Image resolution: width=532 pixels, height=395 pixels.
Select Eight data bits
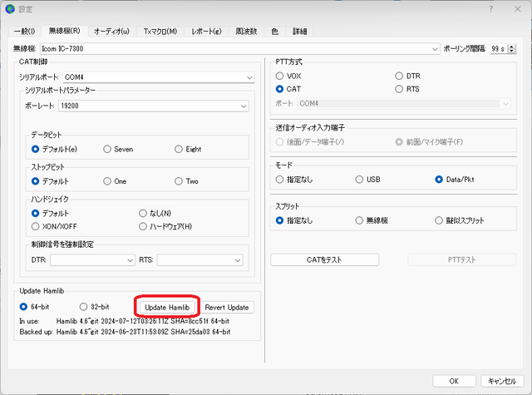tap(188, 149)
